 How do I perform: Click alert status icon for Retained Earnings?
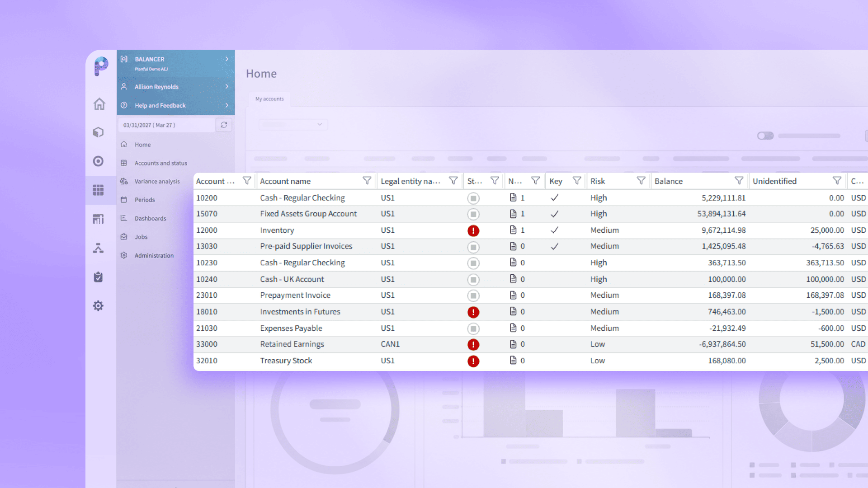[x=473, y=345]
